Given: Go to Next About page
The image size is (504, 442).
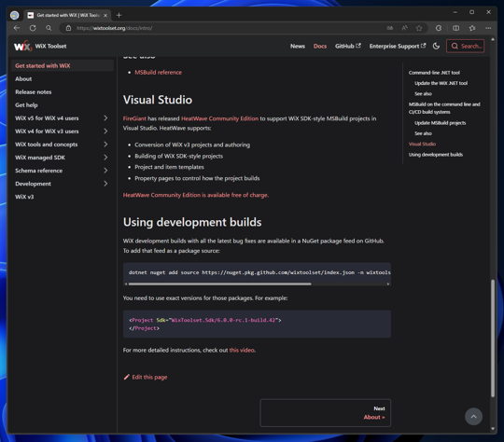Looking at the screenshot, I should pos(326,413).
